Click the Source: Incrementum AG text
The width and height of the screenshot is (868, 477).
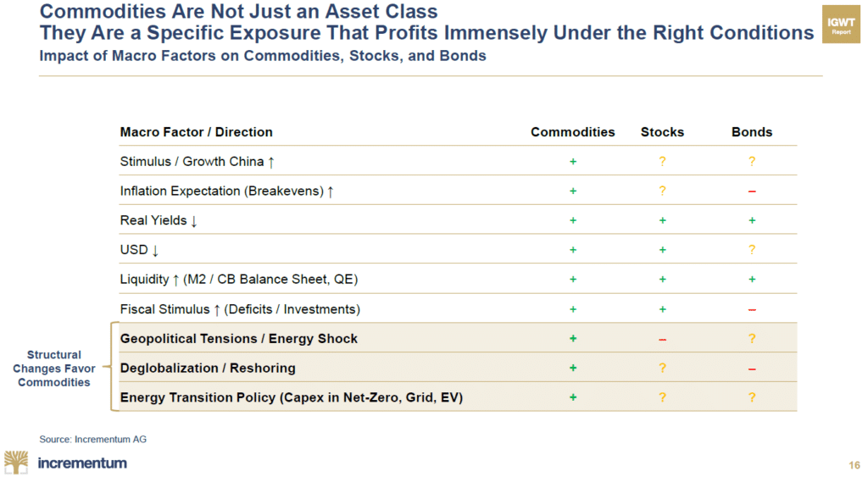pyautogui.click(x=87, y=439)
